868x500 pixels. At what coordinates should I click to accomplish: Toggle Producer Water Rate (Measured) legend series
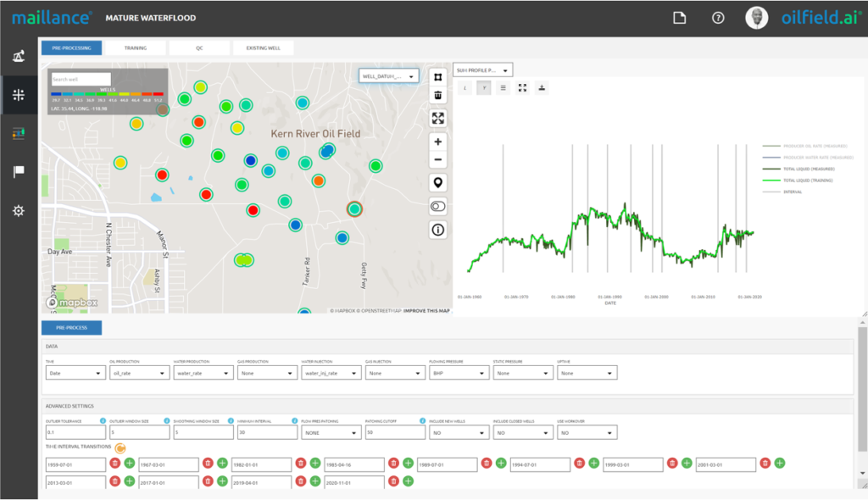click(808, 158)
